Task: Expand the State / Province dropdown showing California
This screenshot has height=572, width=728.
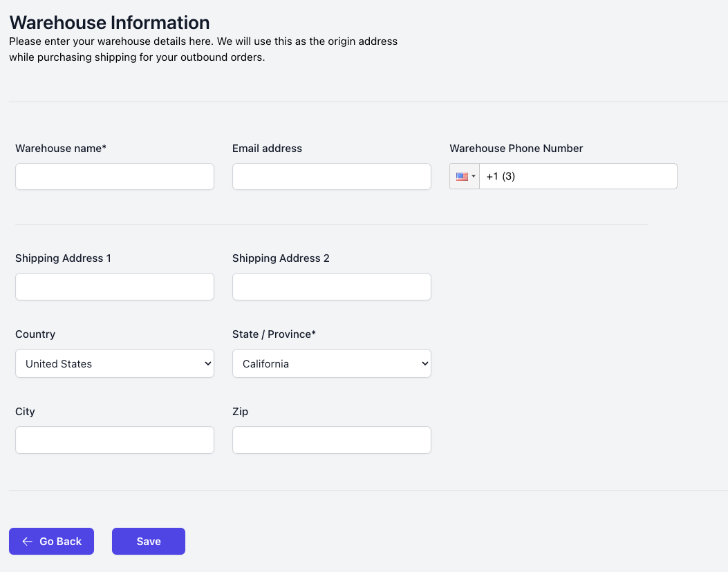Action: tap(332, 363)
